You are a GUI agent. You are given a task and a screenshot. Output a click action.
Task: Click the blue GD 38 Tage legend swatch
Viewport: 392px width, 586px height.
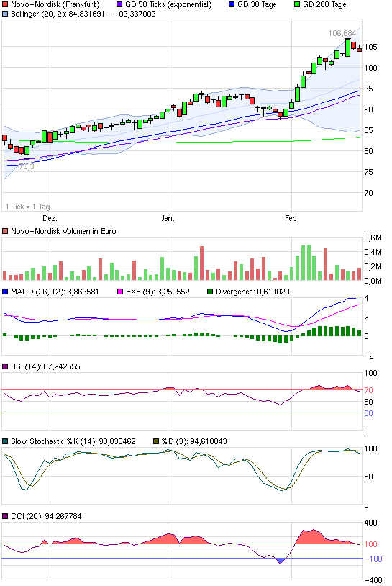pyautogui.click(x=232, y=5)
